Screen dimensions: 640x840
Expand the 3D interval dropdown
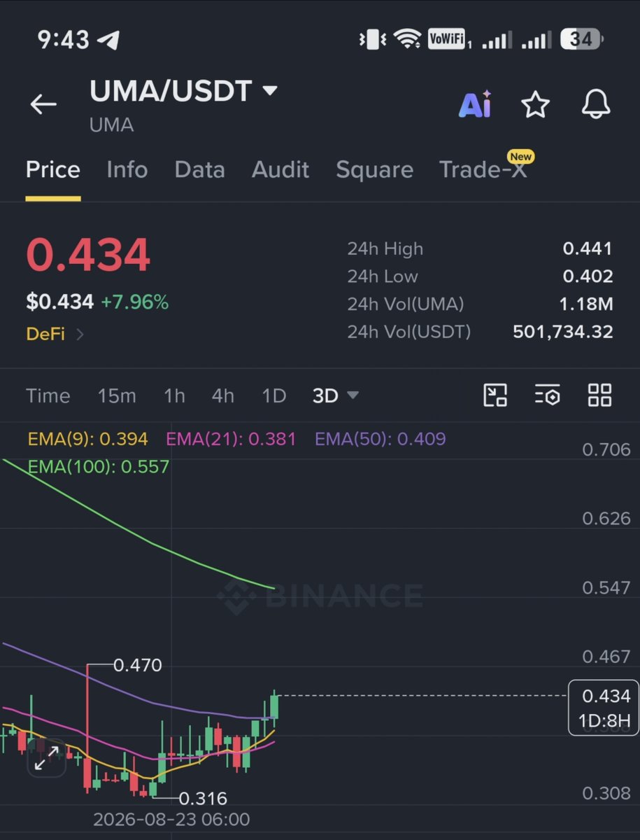(x=336, y=395)
